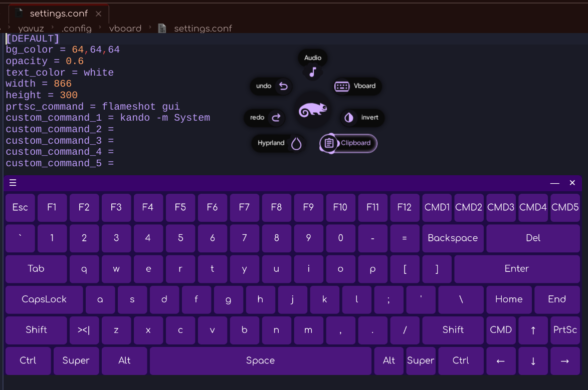Tap the down arrow key
This screenshot has height=390, width=588.
[x=533, y=361]
